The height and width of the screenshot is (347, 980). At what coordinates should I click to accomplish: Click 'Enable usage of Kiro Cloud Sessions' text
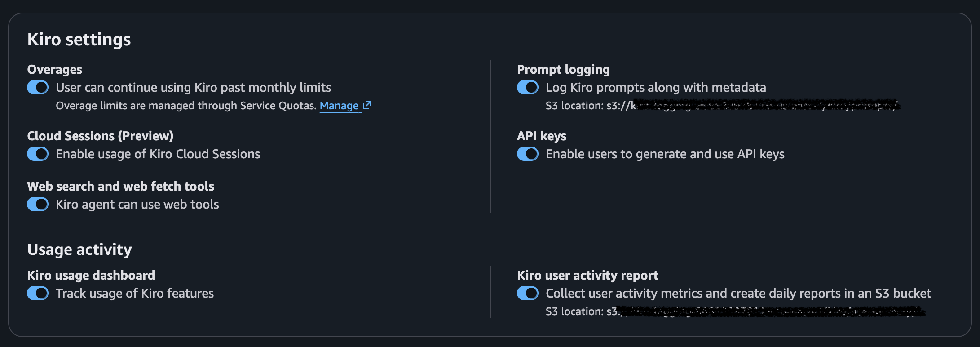pyautogui.click(x=158, y=154)
